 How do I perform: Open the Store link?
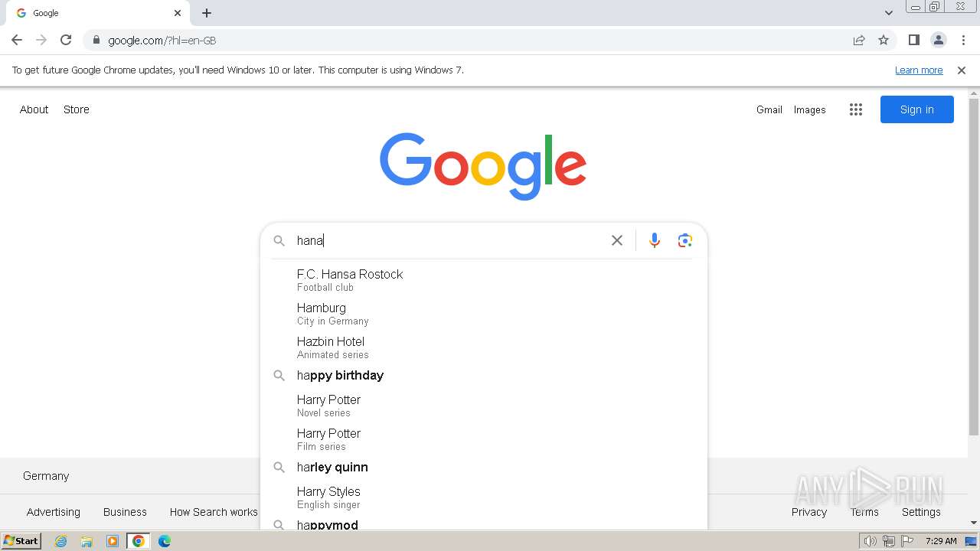coord(77,109)
